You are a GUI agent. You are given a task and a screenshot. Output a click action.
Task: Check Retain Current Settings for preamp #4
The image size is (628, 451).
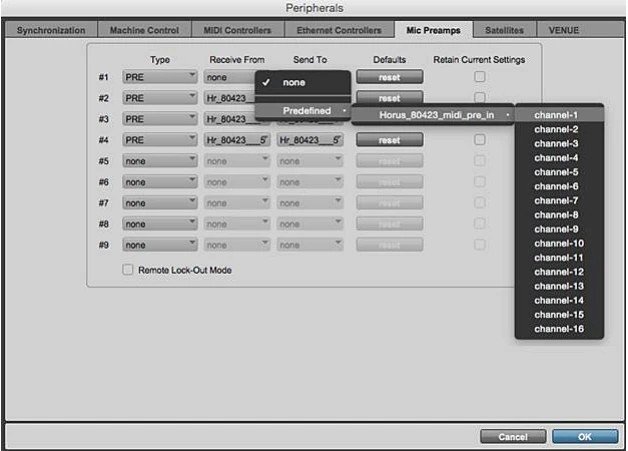[x=479, y=139]
